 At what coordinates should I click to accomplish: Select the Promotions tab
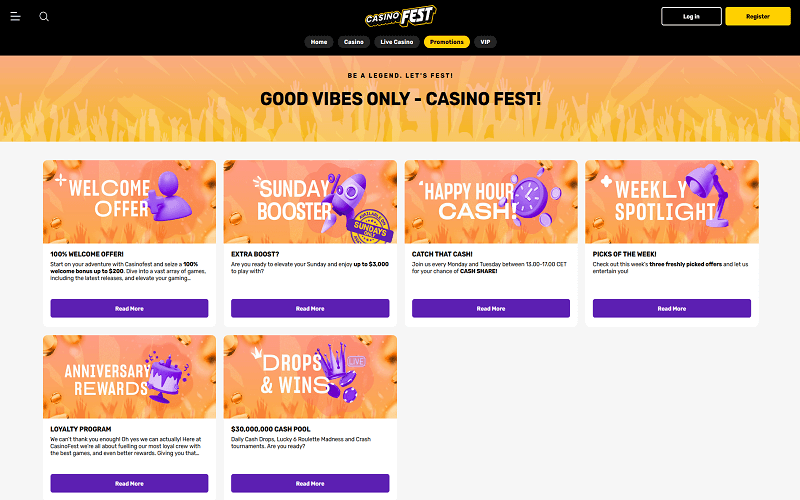[x=446, y=42]
